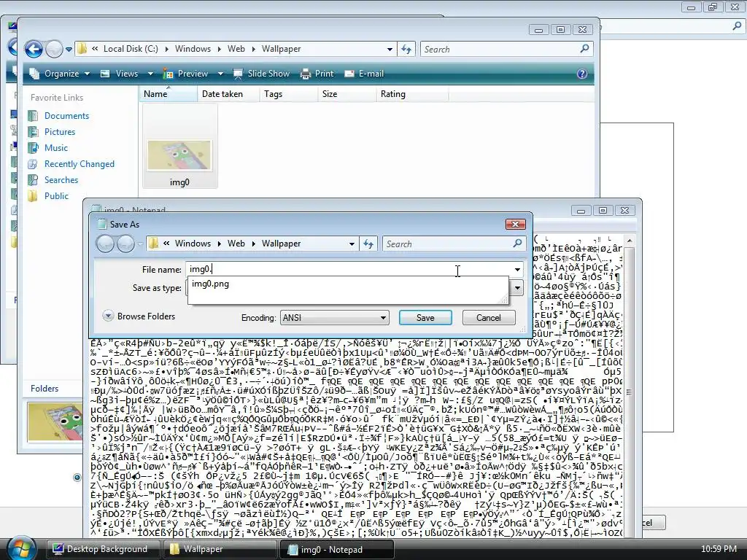747x560 pixels.
Task: Click Web breadcrumb in Explorer address bar
Action: [x=236, y=49]
